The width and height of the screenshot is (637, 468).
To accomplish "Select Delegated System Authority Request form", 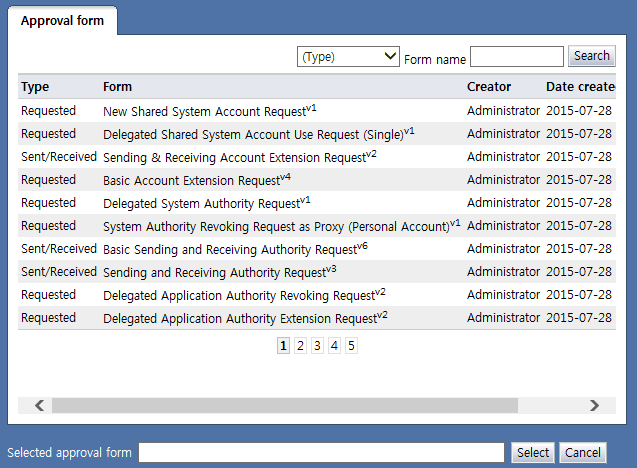I will point(202,204).
